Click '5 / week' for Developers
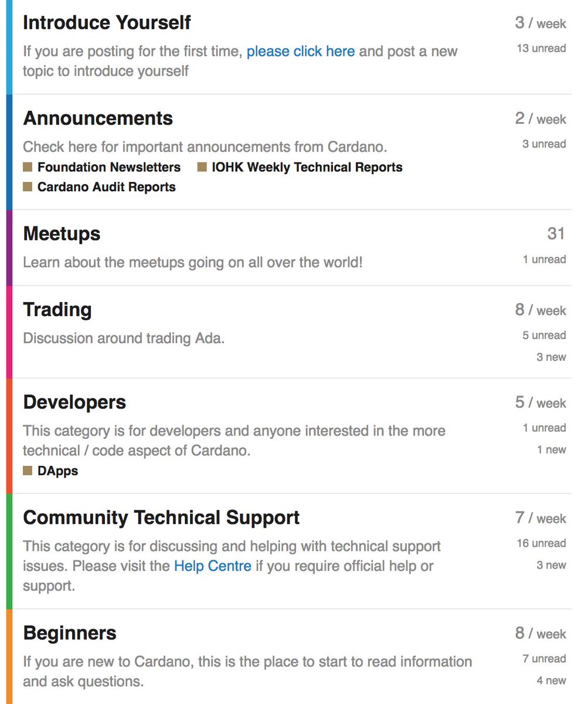 pyautogui.click(x=541, y=402)
